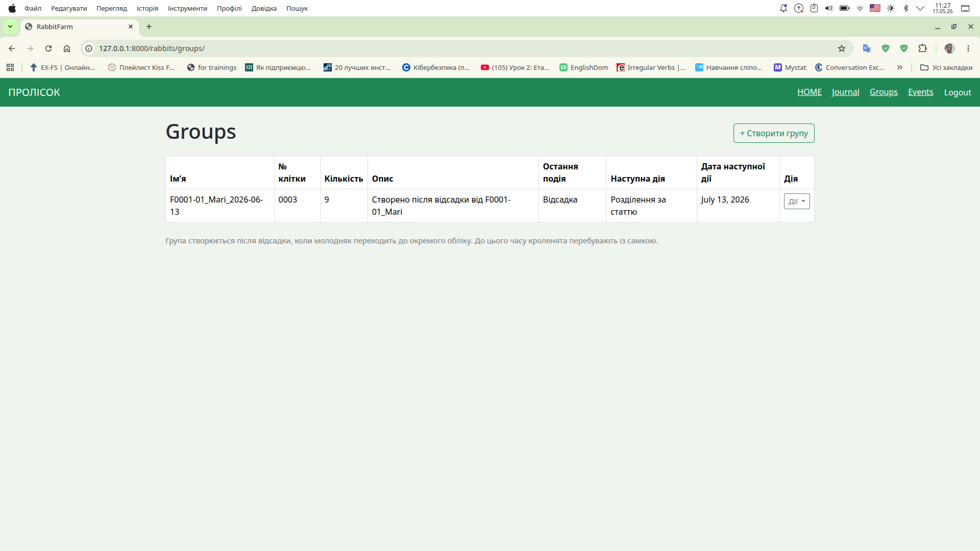This screenshot has height=551, width=980.
Task: Open the apps grid in bookmarks bar
Action: (x=10, y=67)
